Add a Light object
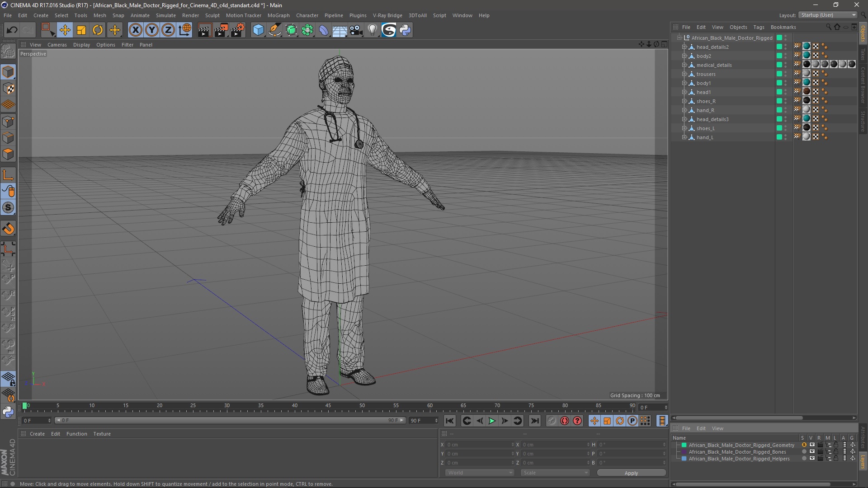 pyautogui.click(x=372, y=30)
